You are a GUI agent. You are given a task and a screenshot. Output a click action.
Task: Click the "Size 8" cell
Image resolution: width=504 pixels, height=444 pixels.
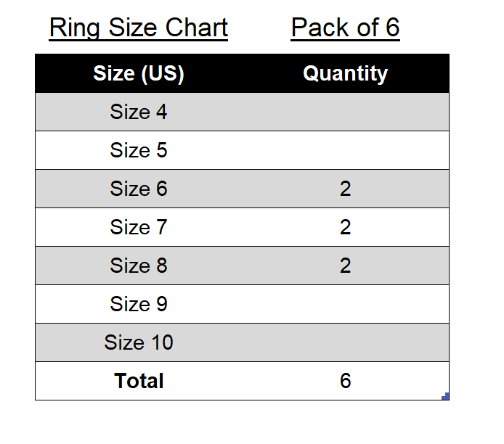coord(139,266)
